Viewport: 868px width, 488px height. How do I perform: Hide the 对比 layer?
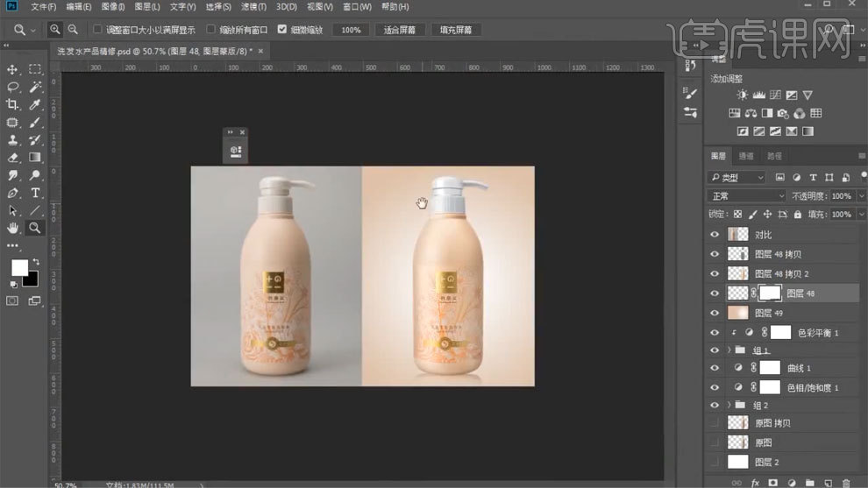tap(715, 235)
